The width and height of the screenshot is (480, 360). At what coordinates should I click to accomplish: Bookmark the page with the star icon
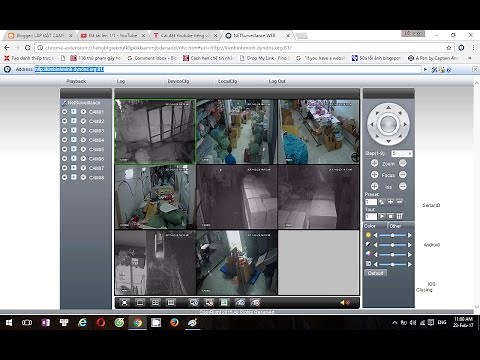(x=449, y=48)
